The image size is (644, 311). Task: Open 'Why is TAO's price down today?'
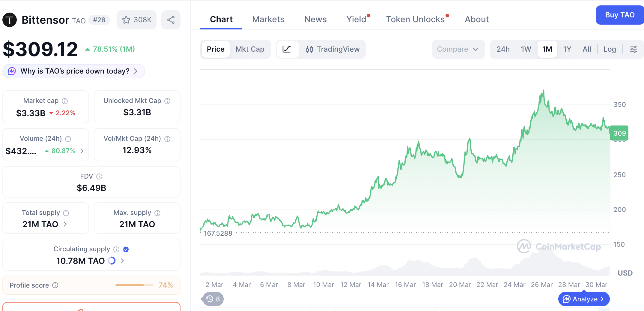tap(74, 71)
